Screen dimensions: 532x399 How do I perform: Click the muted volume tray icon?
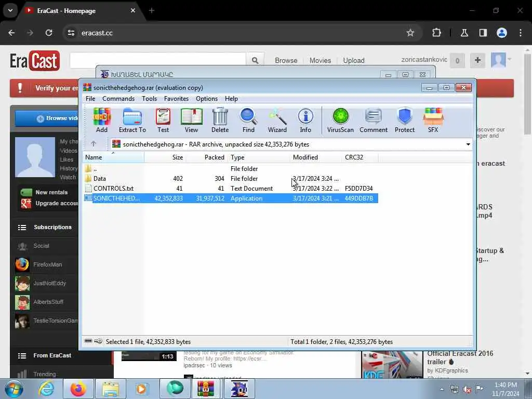click(x=467, y=390)
